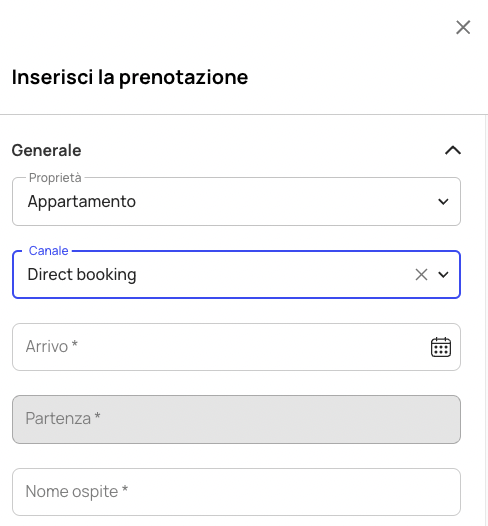
Task: Click the Partenza placeholder text
Action: pos(63,419)
